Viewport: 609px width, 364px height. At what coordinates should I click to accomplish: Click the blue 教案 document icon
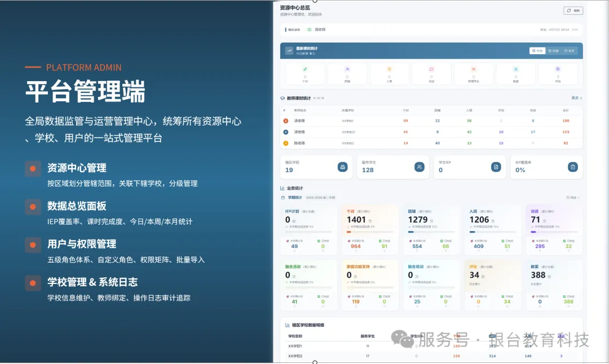tap(516, 69)
